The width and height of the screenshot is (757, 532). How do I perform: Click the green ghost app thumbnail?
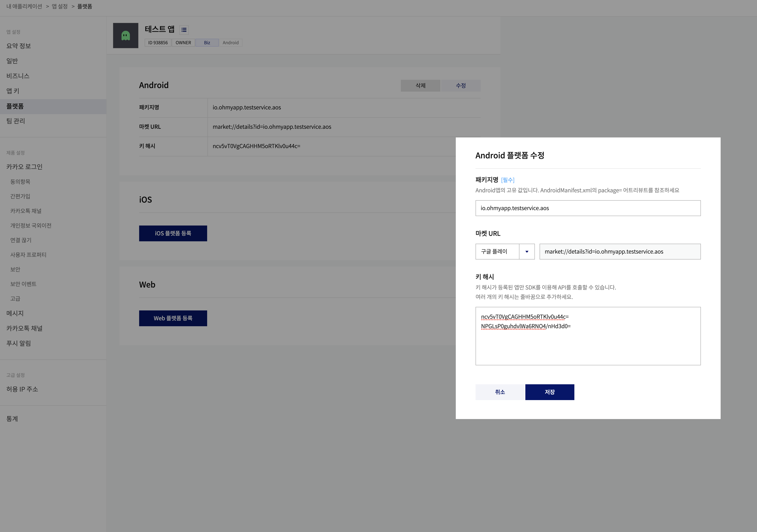[x=126, y=36]
